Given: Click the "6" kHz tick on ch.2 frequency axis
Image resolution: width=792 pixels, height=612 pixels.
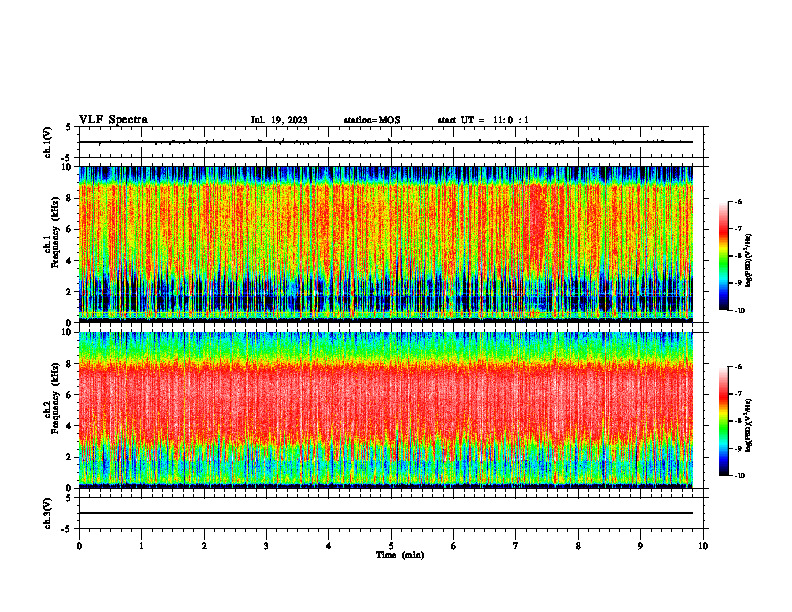Looking at the screenshot, I should (x=70, y=395).
